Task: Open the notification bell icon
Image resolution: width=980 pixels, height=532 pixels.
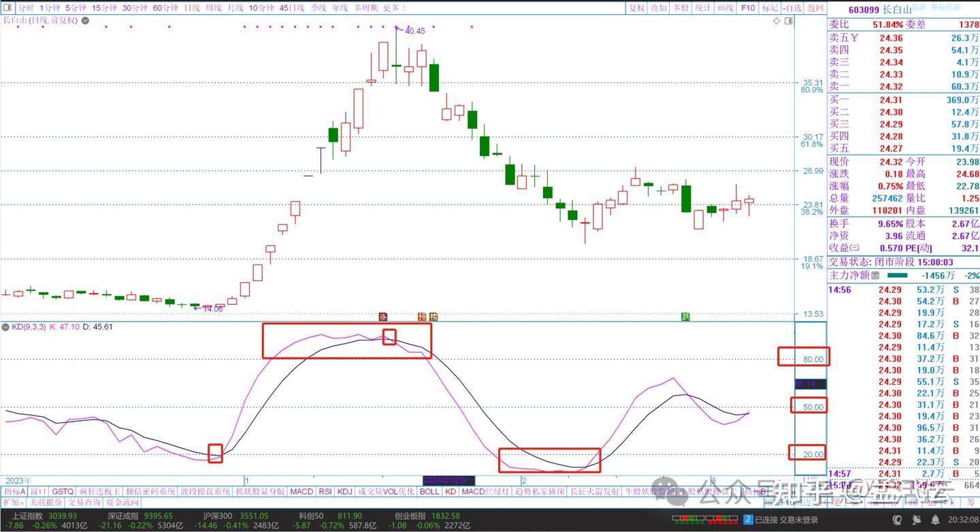Action: click(935, 520)
